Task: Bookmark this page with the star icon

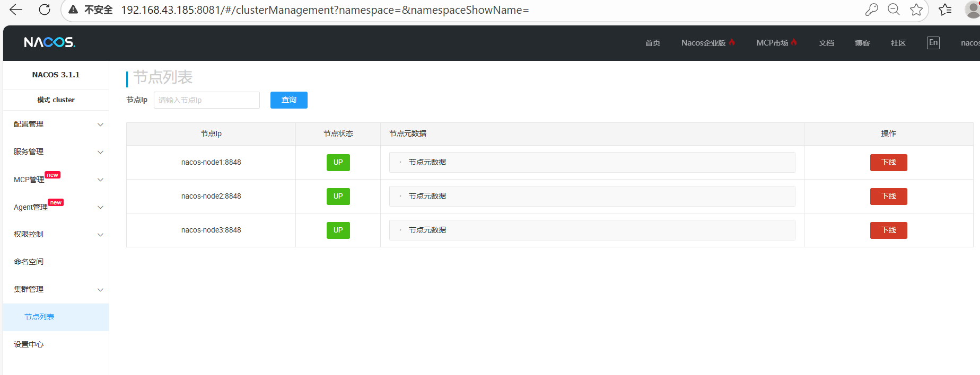Action: point(916,10)
